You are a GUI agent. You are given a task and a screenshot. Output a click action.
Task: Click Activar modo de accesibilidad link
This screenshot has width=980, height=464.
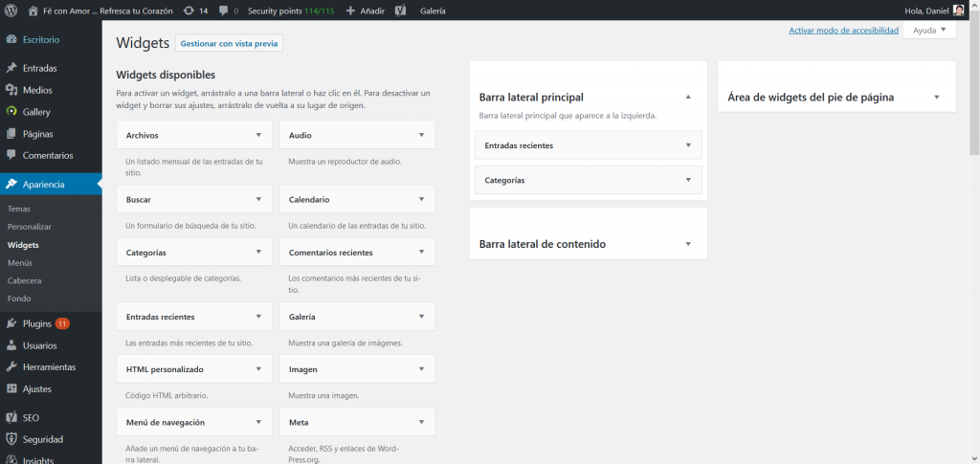(x=843, y=31)
